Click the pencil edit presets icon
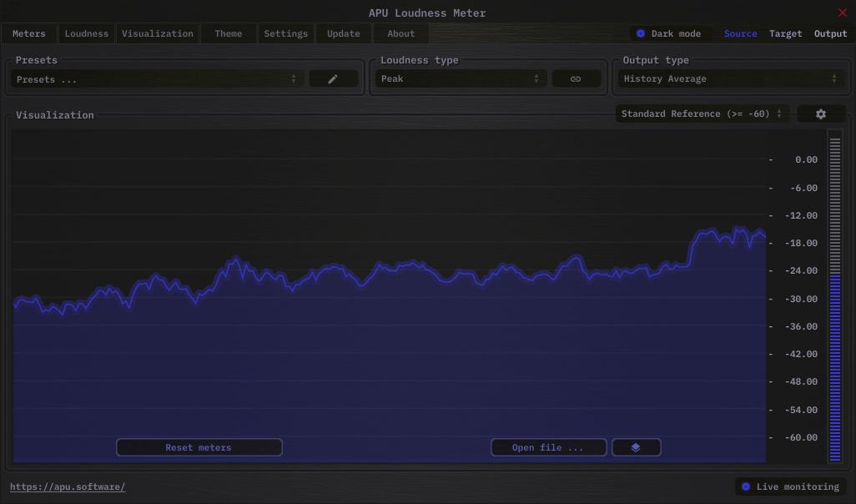This screenshot has height=504, width=856. coord(333,79)
